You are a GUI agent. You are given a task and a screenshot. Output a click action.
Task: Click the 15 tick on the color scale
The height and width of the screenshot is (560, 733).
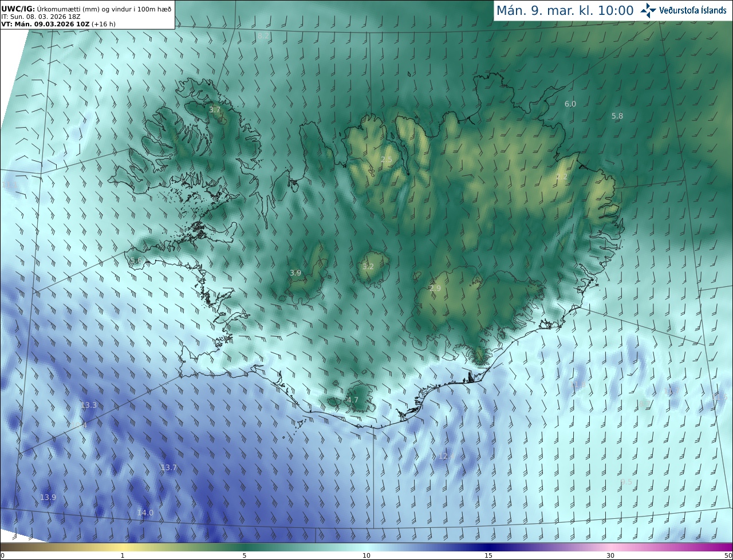click(x=488, y=555)
